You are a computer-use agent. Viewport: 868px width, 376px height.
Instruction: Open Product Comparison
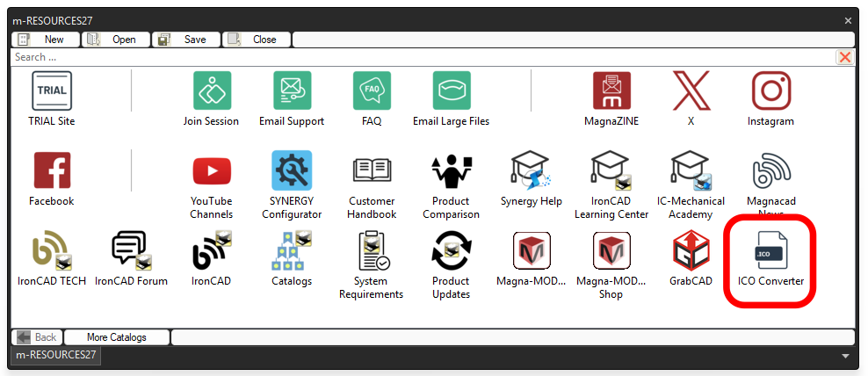(x=452, y=170)
